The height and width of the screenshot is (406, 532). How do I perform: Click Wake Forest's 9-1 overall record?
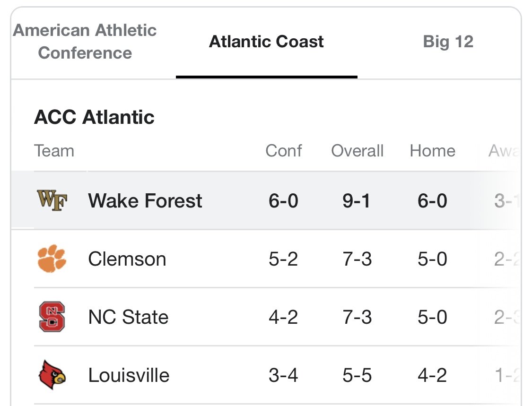[356, 200]
